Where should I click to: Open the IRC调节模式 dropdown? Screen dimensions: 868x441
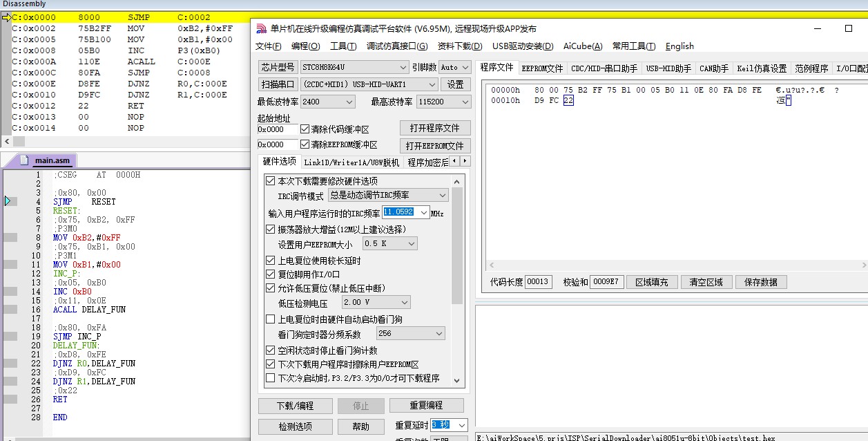click(x=389, y=196)
